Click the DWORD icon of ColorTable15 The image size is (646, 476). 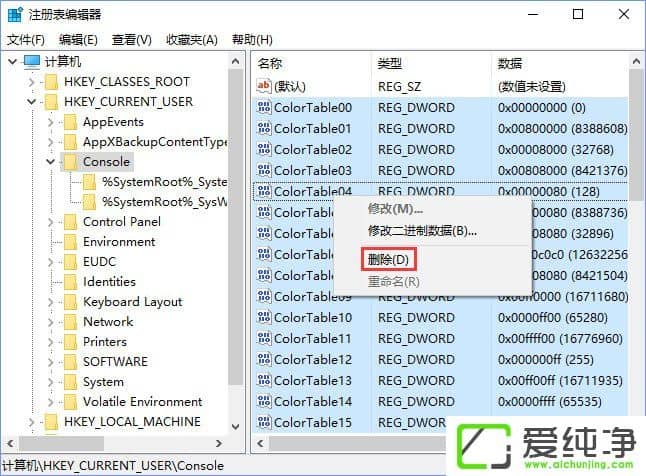pos(264,422)
